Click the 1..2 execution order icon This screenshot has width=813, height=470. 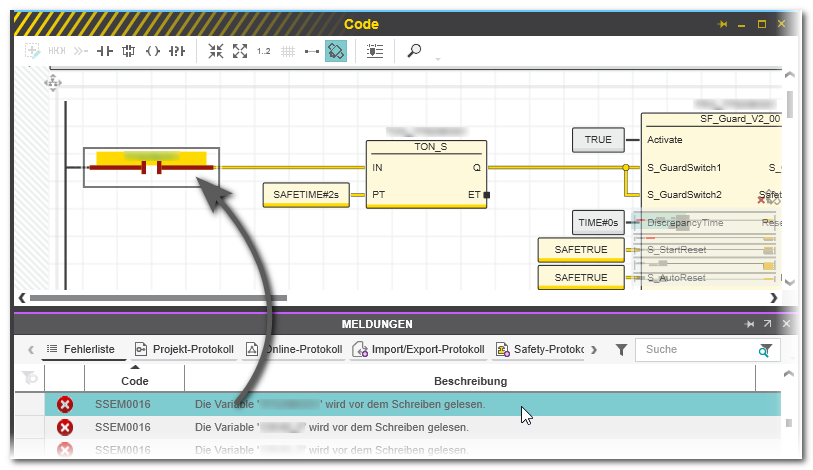pyautogui.click(x=264, y=51)
